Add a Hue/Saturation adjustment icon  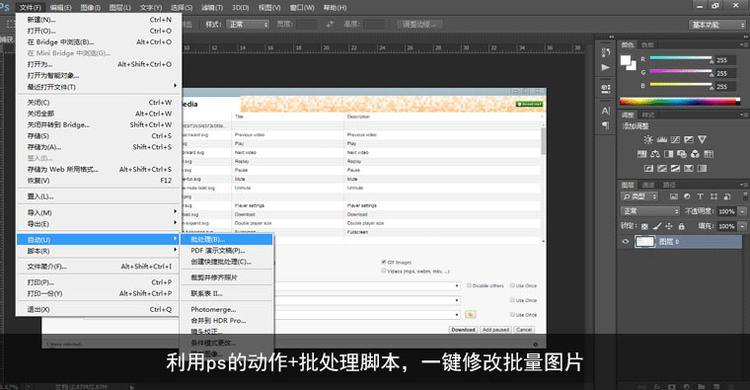coord(642,154)
